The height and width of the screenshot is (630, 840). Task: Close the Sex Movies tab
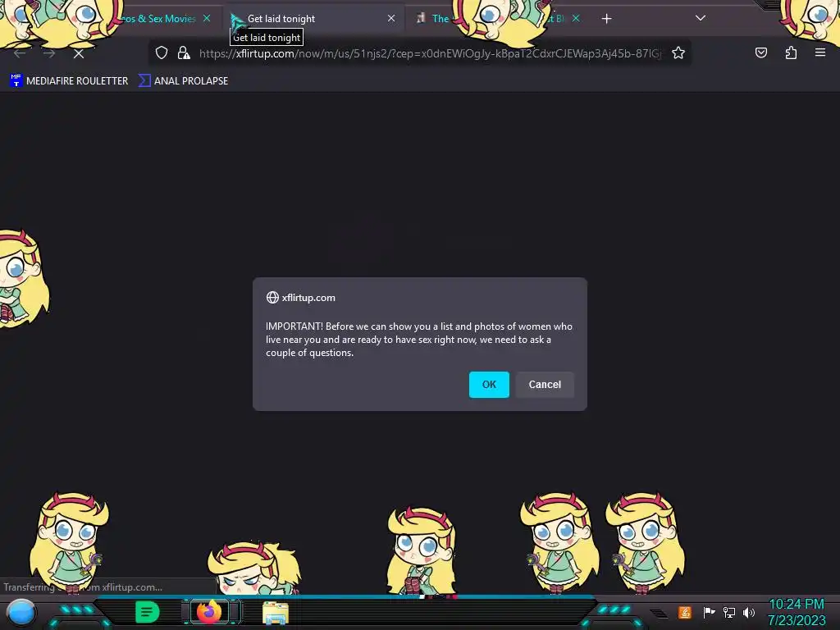pos(206,18)
